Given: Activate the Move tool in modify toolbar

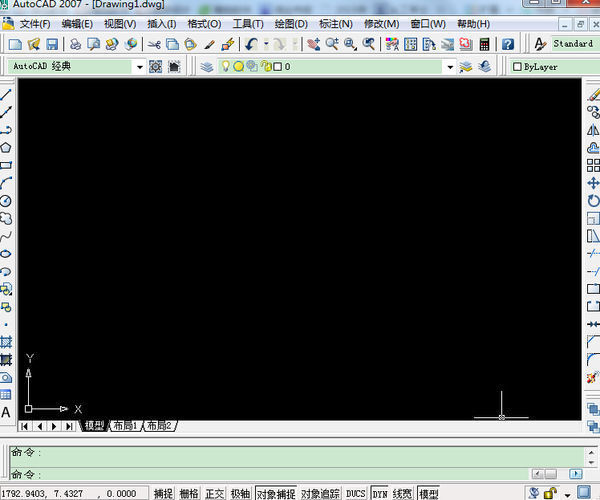Looking at the screenshot, I should pyautogui.click(x=593, y=183).
